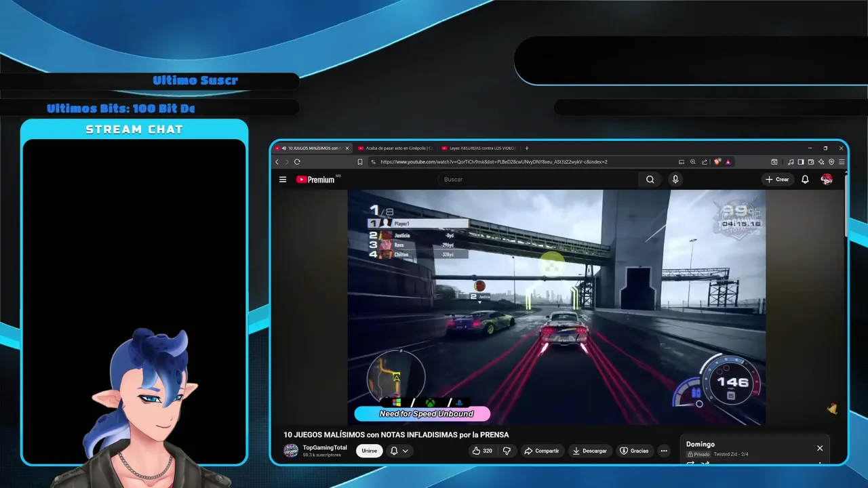Click the '59.3 k suscriptores' text
The height and width of the screenshot is (488, 868).
tap(322, 455)
